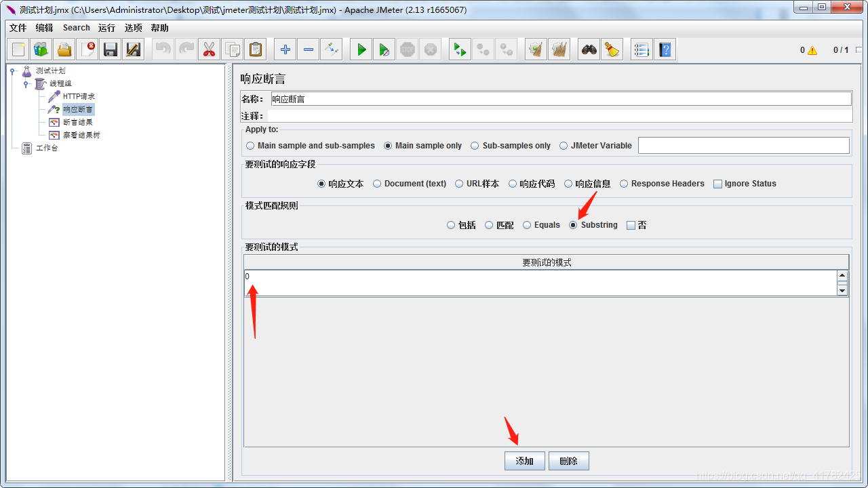
Task: Select 匹配 matching rule
Action: coord(499,225)
